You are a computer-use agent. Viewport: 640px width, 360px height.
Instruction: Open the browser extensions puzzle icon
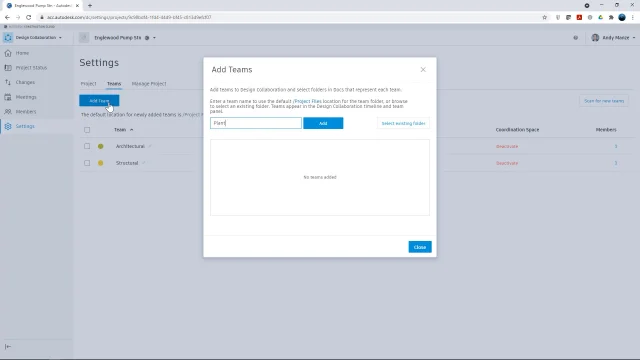pyautogui.click(x=611, y=18)
